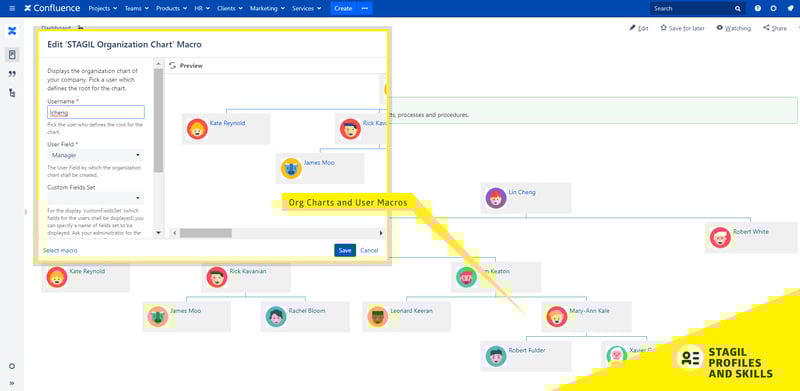
Task: Open the Pages icon in left sidebar
Action: [12, 55]
